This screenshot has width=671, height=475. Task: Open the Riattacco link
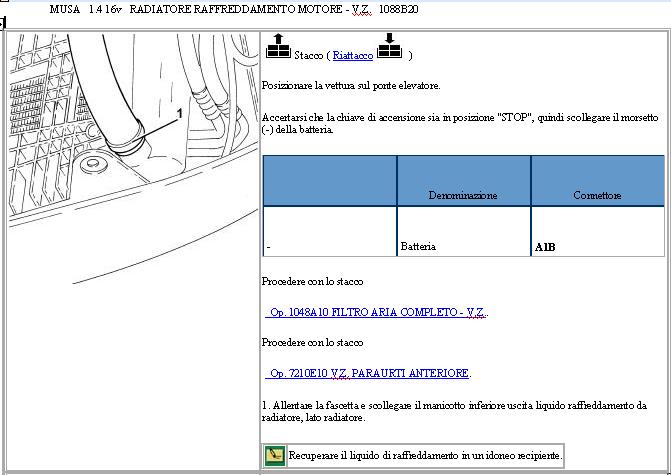353,56
